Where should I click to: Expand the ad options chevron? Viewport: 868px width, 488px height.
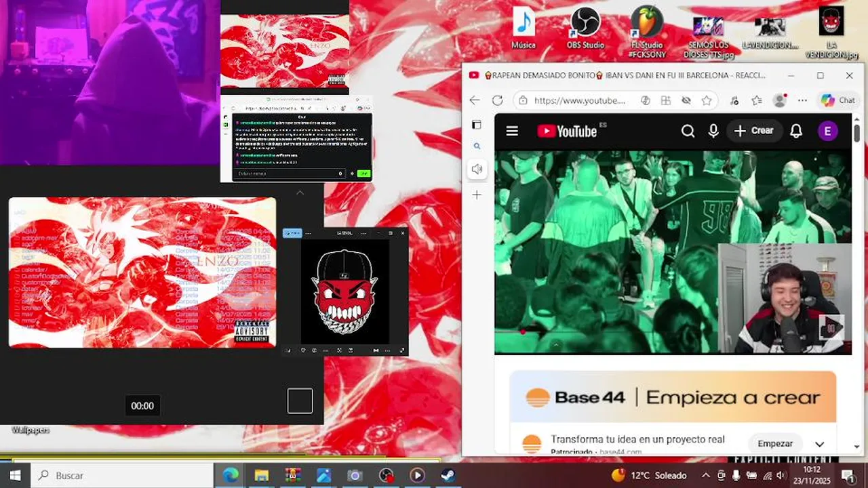coord(819,445)
